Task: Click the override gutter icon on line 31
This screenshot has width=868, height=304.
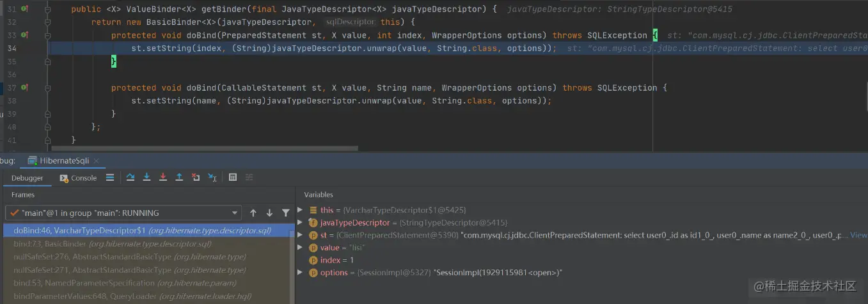Action: click(x=24, y=9)
